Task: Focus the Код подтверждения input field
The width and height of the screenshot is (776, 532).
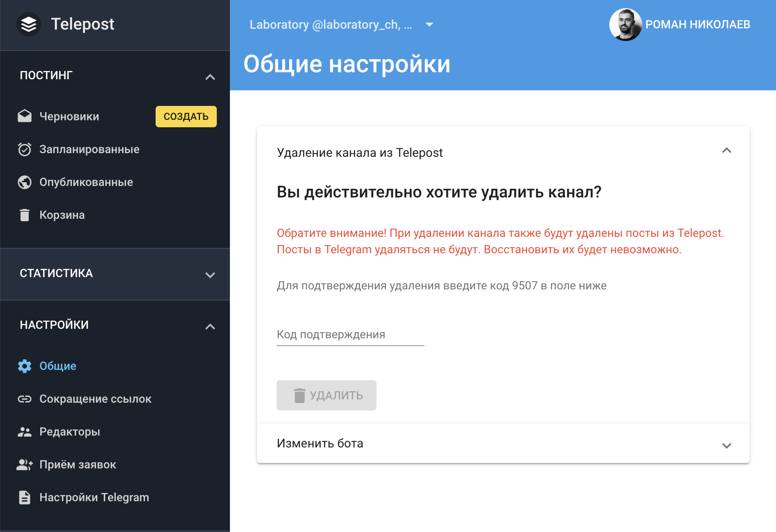Action: click(351, 335)
